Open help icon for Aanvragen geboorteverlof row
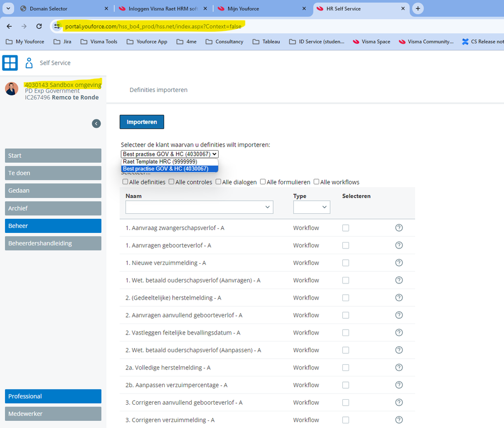 point(399,246)
